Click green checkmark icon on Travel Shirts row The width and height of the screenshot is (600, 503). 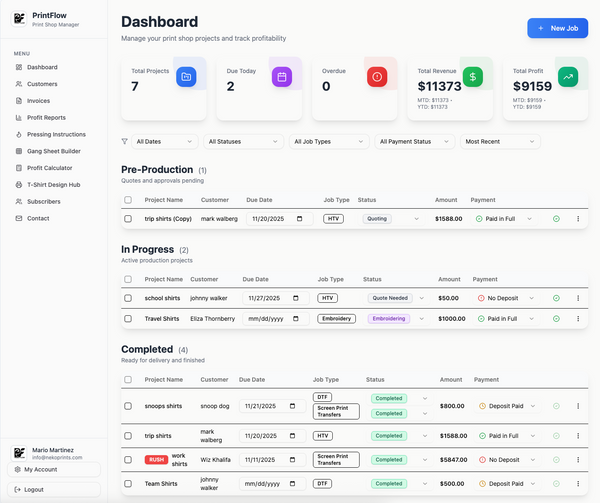coord(556,319)
